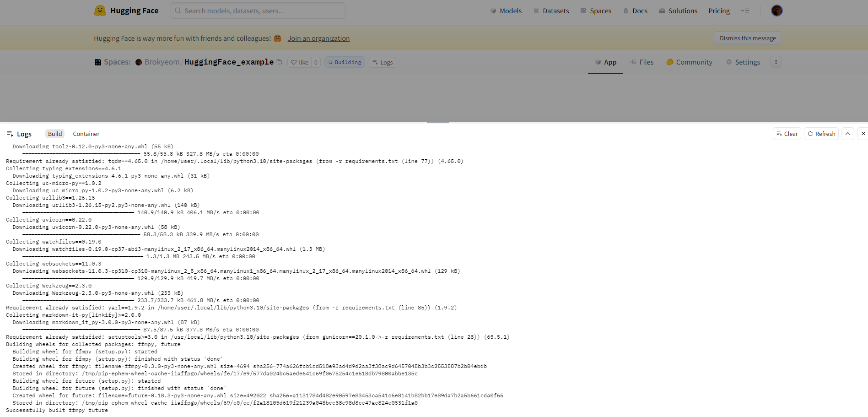
Task: Switch to the App tab
Action: [x=605, y=62]
